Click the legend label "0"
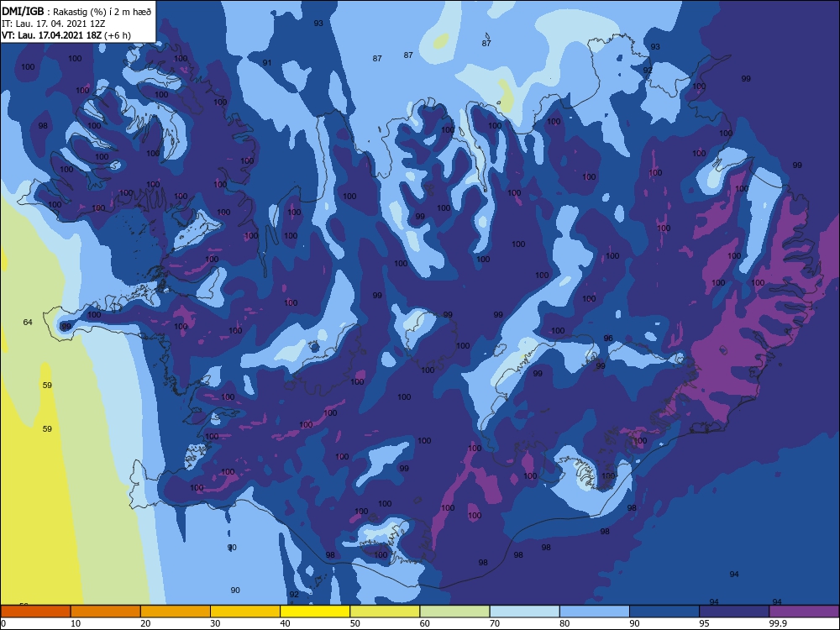 [3, 623]
